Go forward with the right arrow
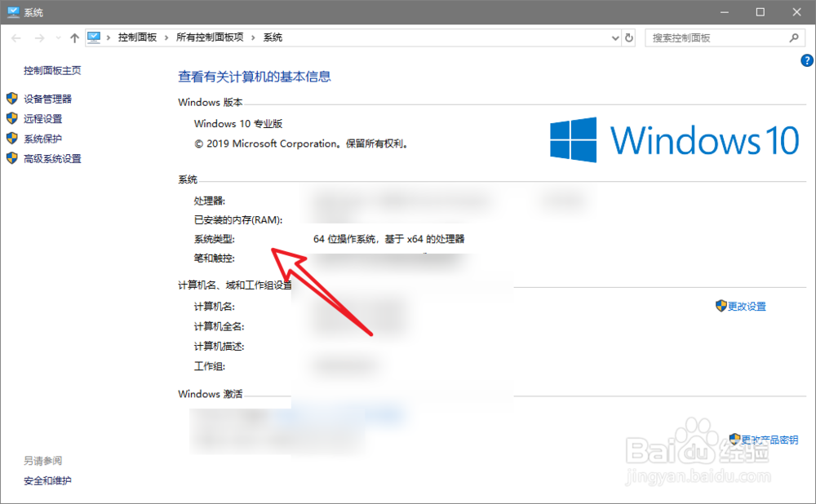Screen dimensions: 816x504 (39, 38)
